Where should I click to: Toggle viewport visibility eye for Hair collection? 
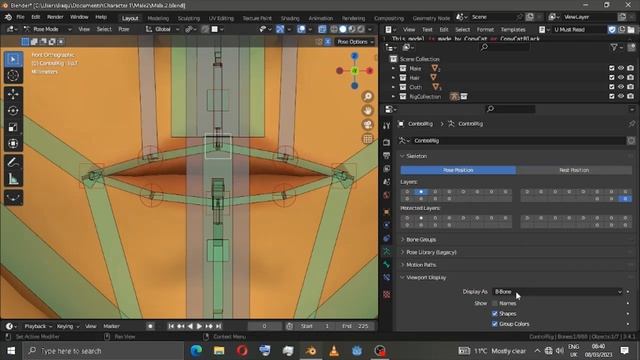[621, 78]
